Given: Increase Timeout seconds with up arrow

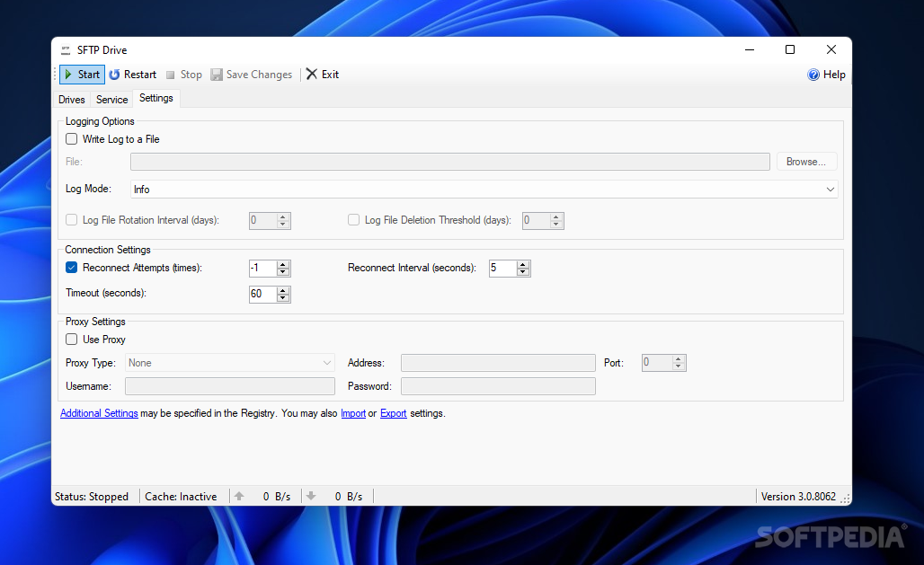Looking at the screenshot, I should [283, 290].
